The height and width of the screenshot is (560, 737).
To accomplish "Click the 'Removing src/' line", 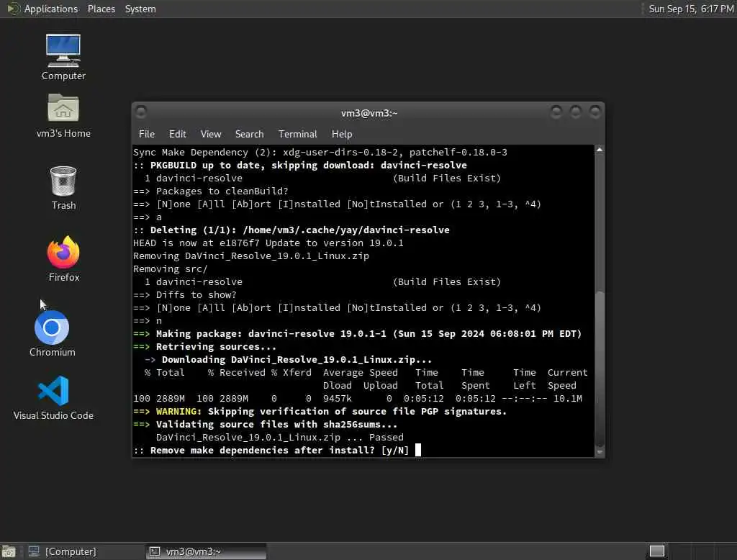I will [x=170, y=269].
